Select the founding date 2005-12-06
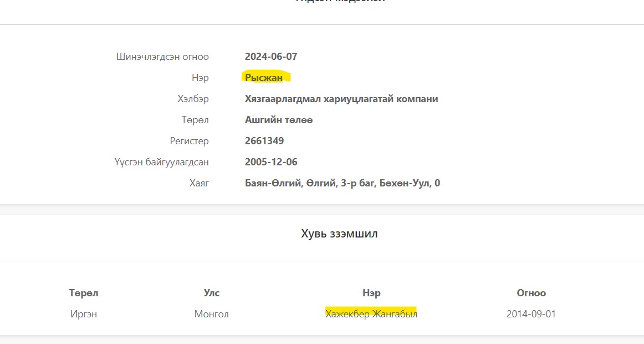644x344 pixels. pyautogui.click(x=271, y=162)
